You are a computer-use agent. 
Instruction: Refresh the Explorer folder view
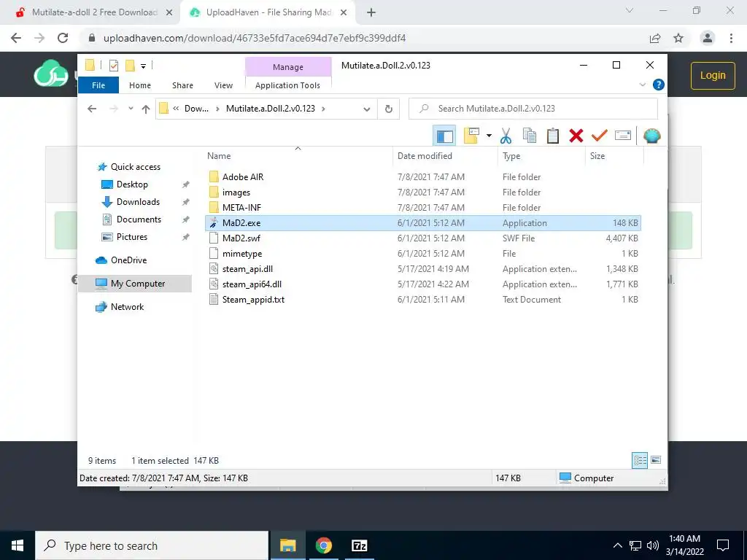pos(388,109)
